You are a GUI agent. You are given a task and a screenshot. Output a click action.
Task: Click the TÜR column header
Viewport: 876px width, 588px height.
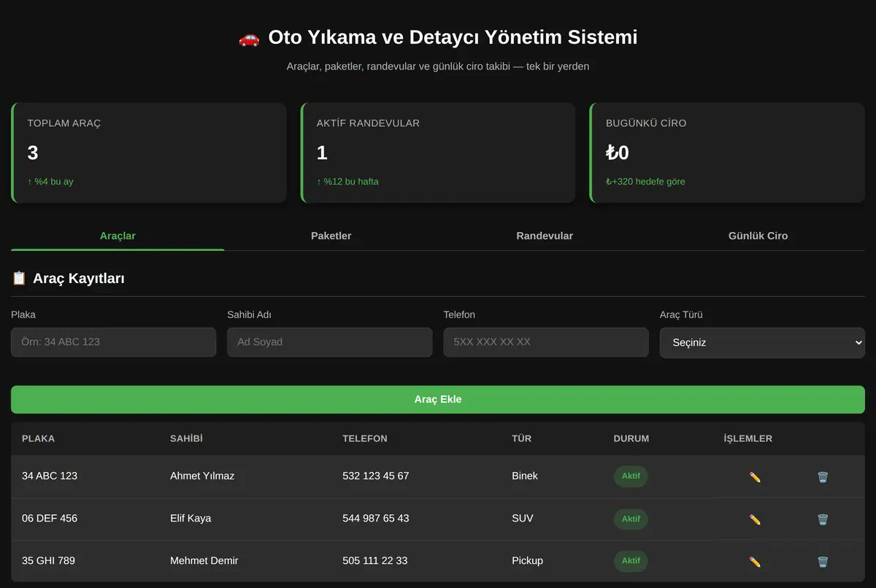point(522,438)
